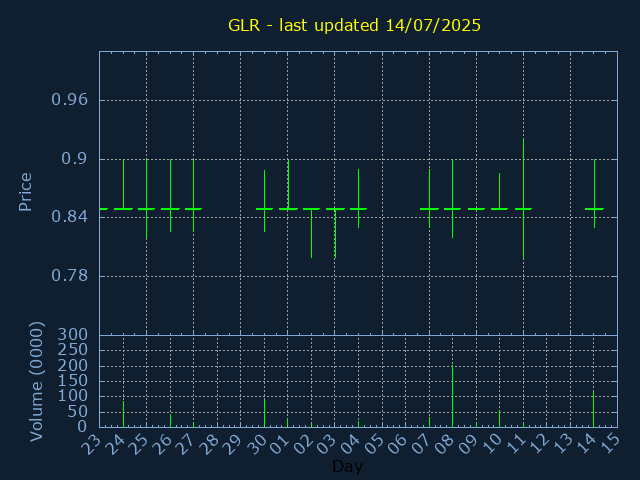
Task: Click day label 13 on the x-axis
Action: [x=562, y=444]
